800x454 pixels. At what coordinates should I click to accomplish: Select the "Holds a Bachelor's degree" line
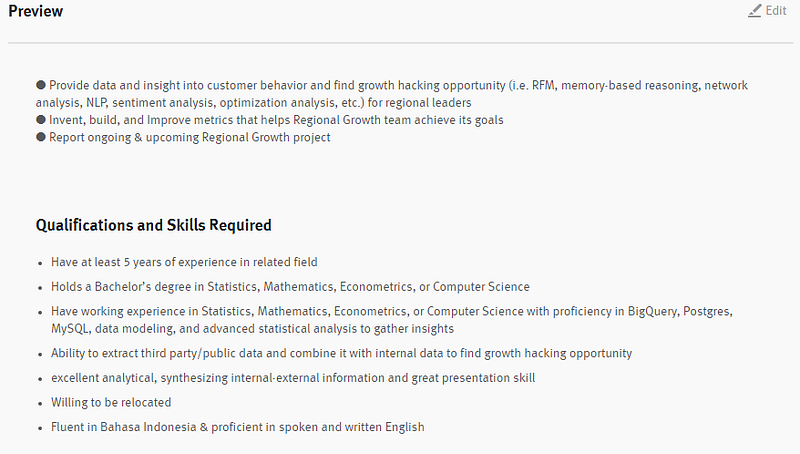[290, 286]
